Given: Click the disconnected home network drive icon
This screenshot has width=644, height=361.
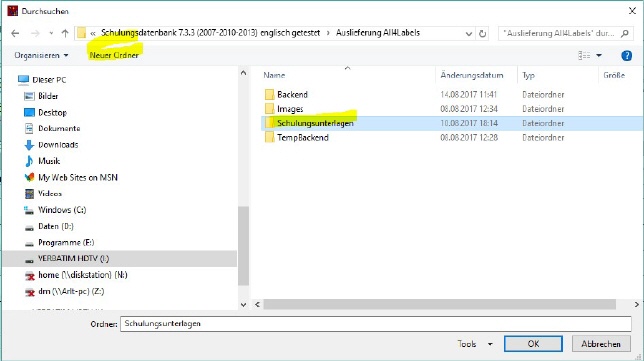Looking at the screenshot, I should pos(30,276).
